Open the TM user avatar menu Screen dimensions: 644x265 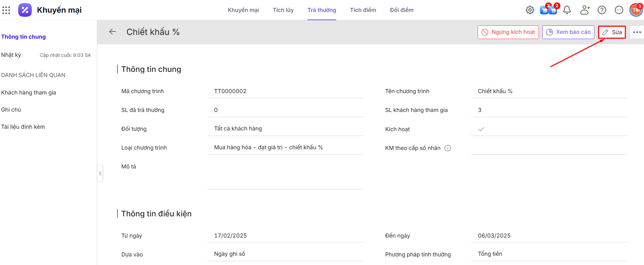pyautogui.click(x=636, y=10)
